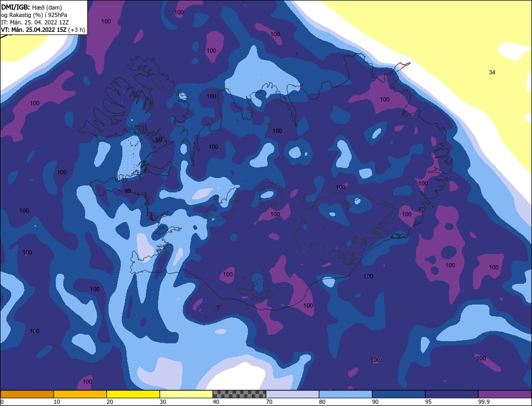
Task: Click the "40" legend tick label
Action: (x=216, y=402)
